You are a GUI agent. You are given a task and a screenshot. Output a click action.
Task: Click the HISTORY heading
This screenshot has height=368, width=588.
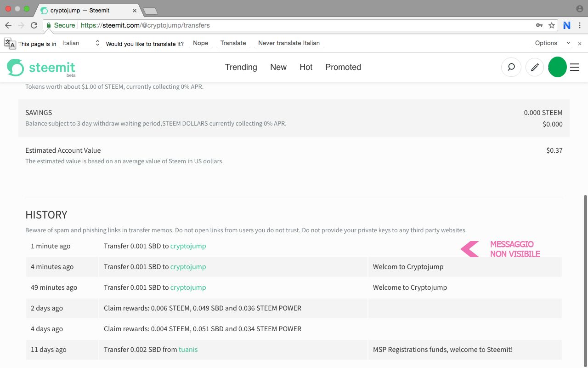point(46,215)
